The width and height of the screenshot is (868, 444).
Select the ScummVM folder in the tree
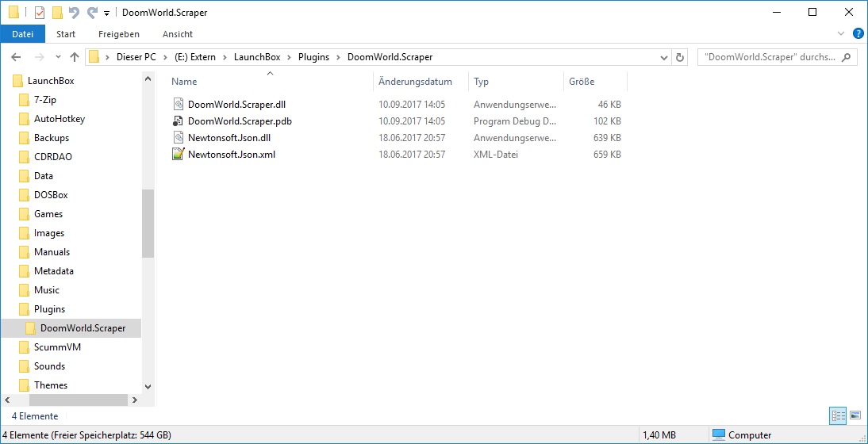point(58,347)
